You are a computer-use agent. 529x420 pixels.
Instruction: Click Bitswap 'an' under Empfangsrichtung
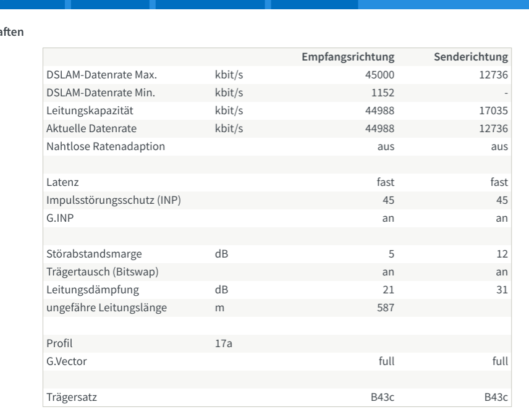pyautogui.click(x=388, y=272)
